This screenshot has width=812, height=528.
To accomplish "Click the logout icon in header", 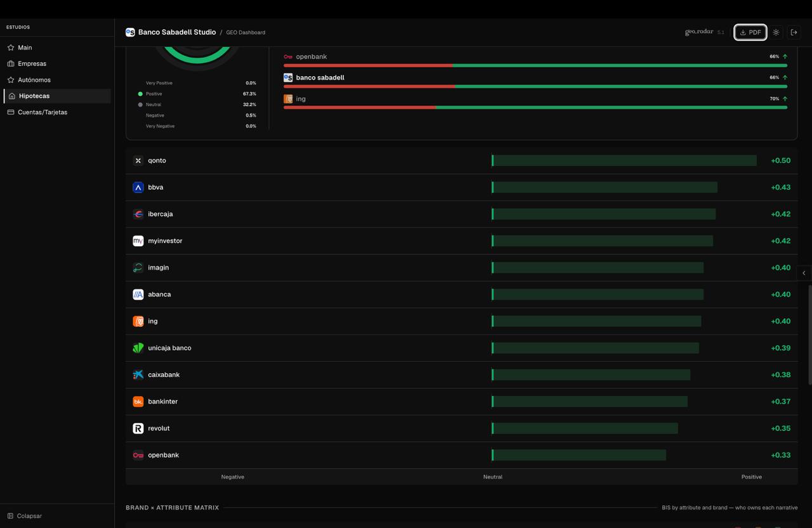I will click(794, 32).
